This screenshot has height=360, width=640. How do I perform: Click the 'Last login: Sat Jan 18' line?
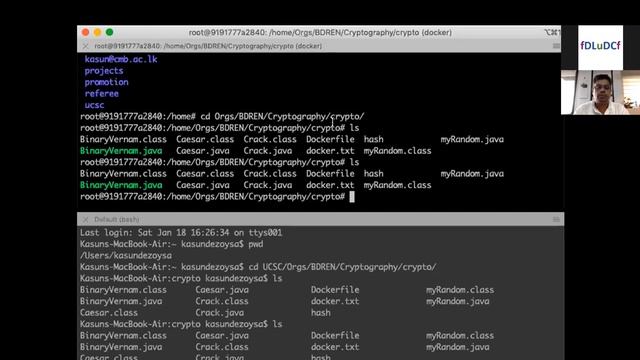181,233
